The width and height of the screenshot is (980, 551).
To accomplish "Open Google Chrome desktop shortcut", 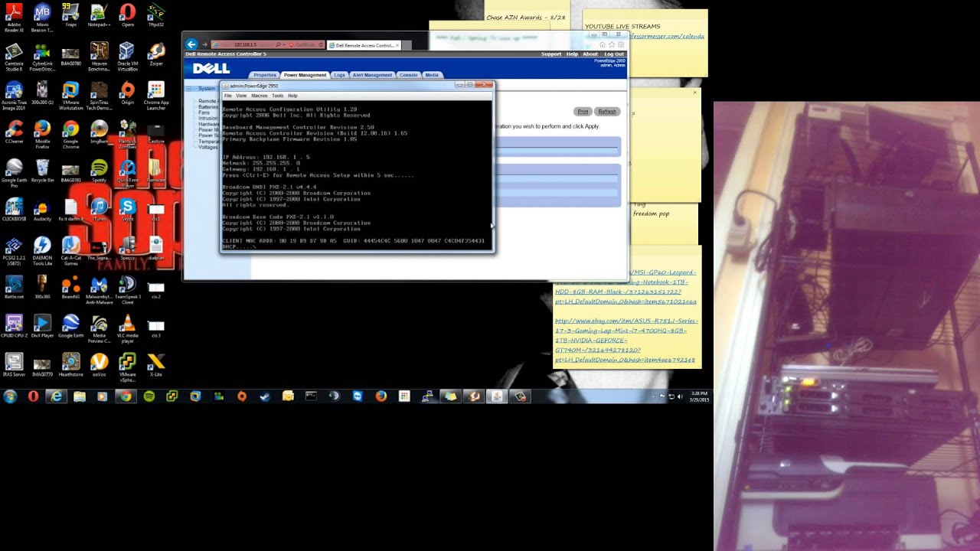I will [x=70, y=134].
